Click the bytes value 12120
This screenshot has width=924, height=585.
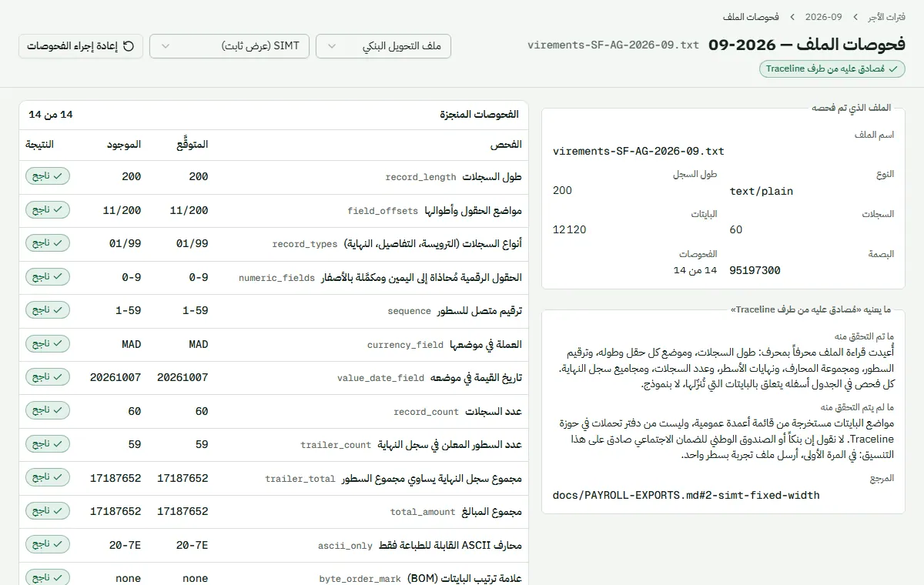tap(570, 229)
